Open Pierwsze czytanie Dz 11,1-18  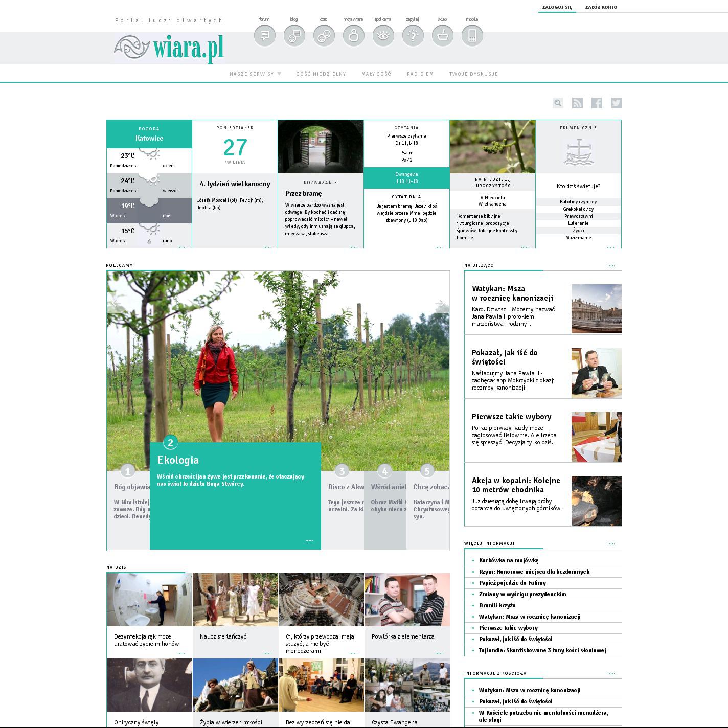tap(406, 140)
